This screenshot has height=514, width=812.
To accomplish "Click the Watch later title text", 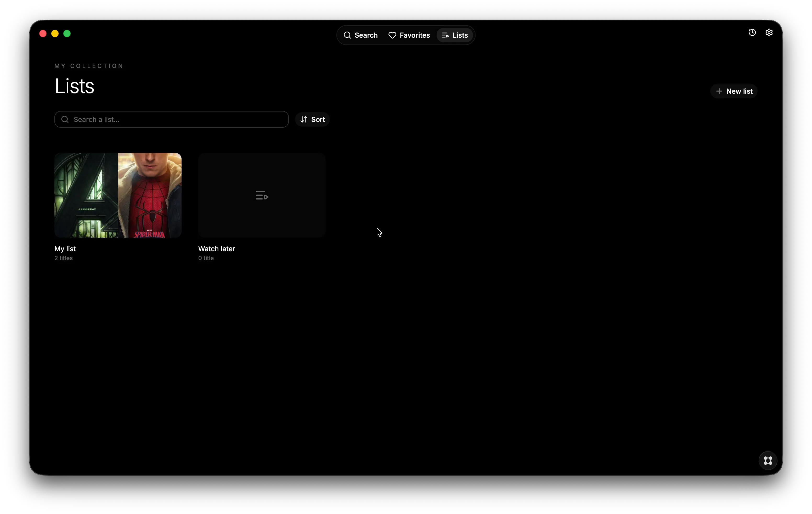I will 217,249.
